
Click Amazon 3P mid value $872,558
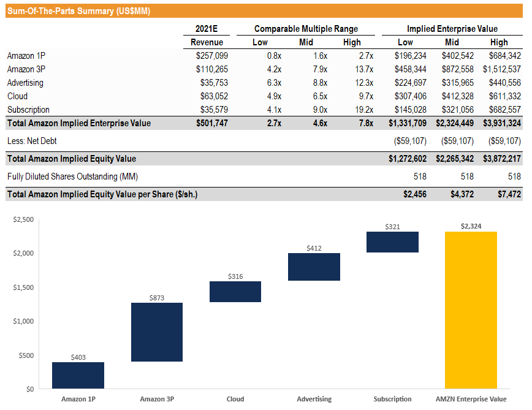[457, 69]
